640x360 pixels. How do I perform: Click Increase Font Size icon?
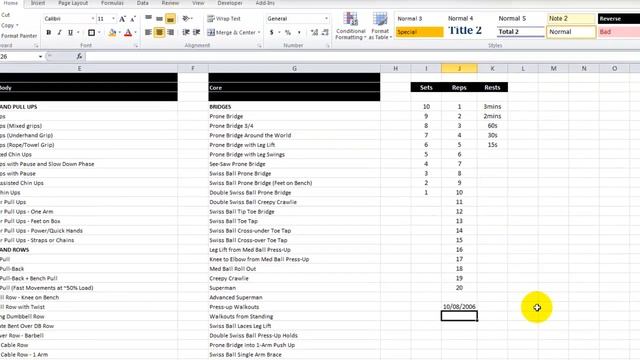122,19
